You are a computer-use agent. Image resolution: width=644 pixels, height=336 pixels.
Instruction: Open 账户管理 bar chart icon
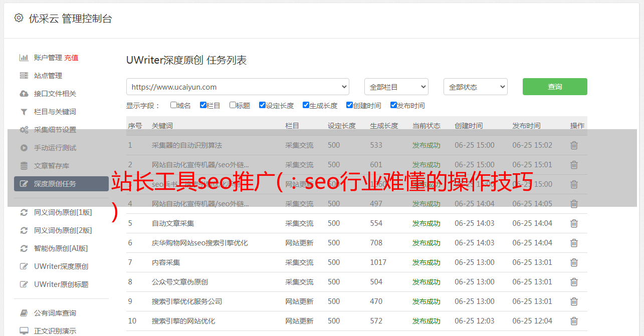pos(24,58)
